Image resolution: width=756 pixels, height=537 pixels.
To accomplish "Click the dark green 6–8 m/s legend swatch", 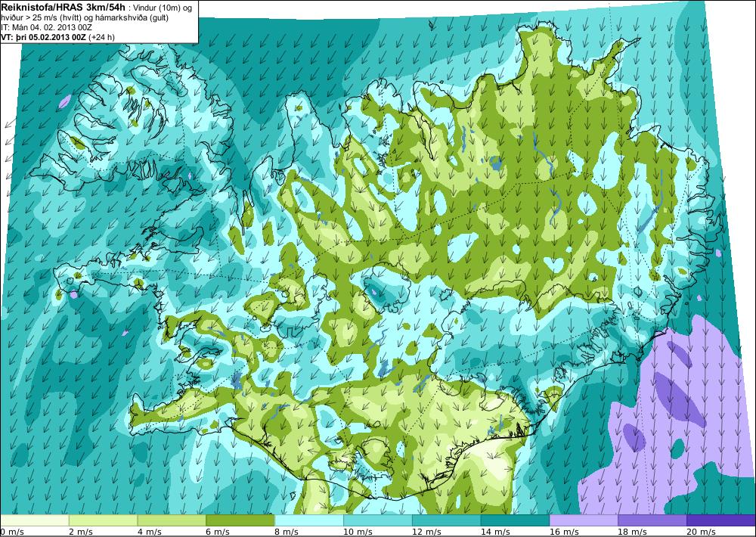I will (240, 520).
